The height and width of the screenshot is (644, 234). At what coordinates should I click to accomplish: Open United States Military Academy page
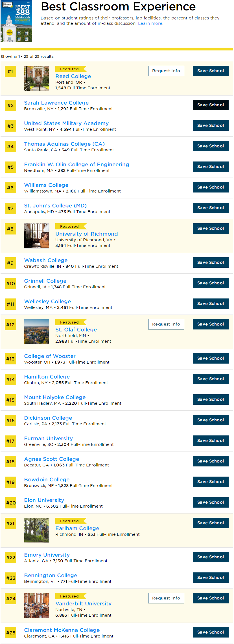click(66, 123)
